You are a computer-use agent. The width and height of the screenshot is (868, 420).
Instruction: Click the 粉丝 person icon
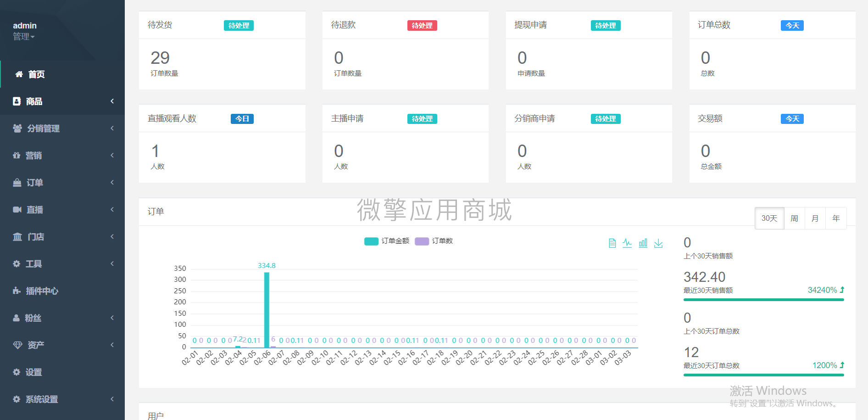pyautogui.click(x=16, y=318)
